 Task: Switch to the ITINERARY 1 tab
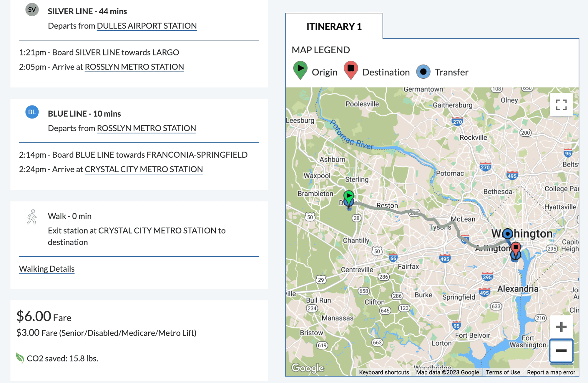tap(334, 27)
